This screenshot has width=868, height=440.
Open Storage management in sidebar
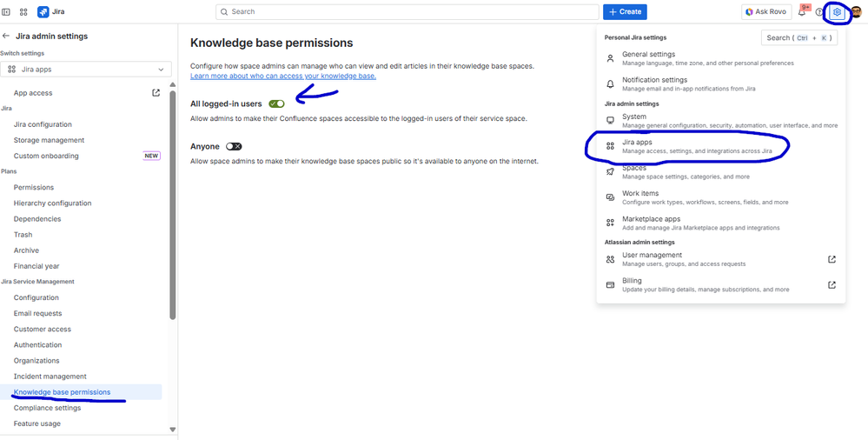tap(49, 140)
